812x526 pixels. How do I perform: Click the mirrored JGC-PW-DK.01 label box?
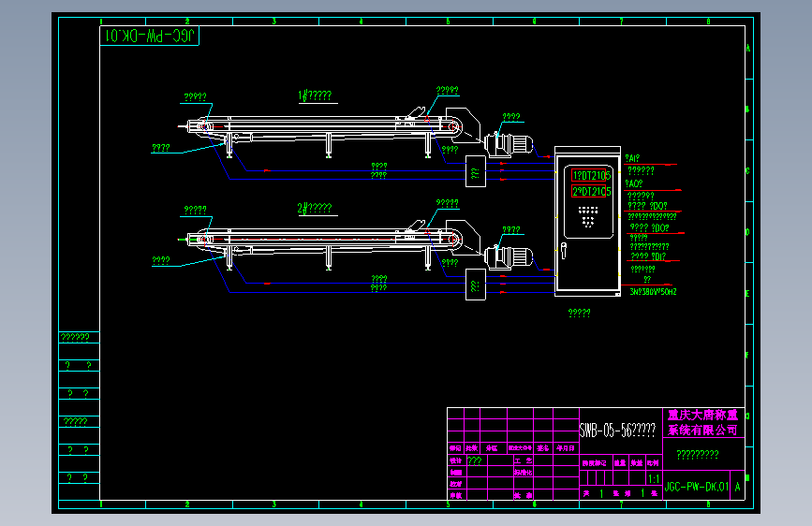point(149,36)
